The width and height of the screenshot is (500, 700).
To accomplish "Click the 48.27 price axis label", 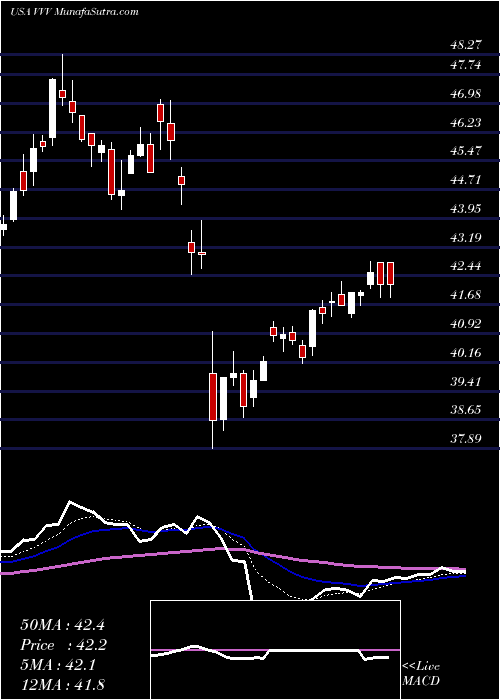I will pyautogui.click(x=465, y=45).
